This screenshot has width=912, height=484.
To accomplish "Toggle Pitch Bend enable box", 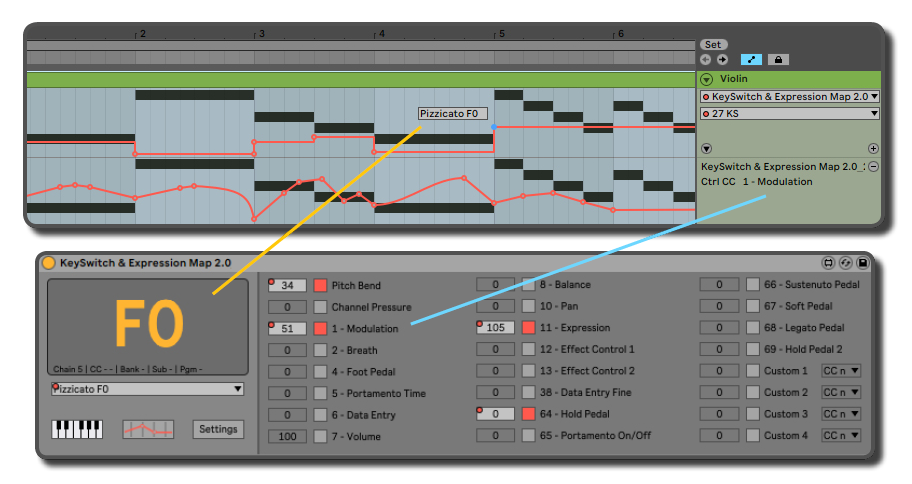I will pyautogui.click(x=320, y=286).
